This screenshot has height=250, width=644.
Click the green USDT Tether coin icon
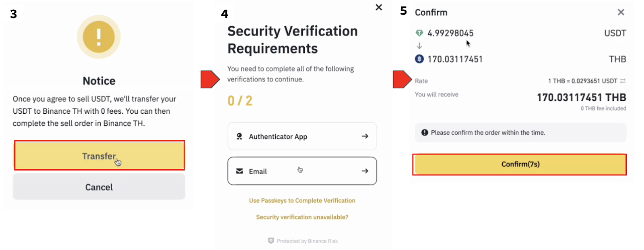point(419,33)
